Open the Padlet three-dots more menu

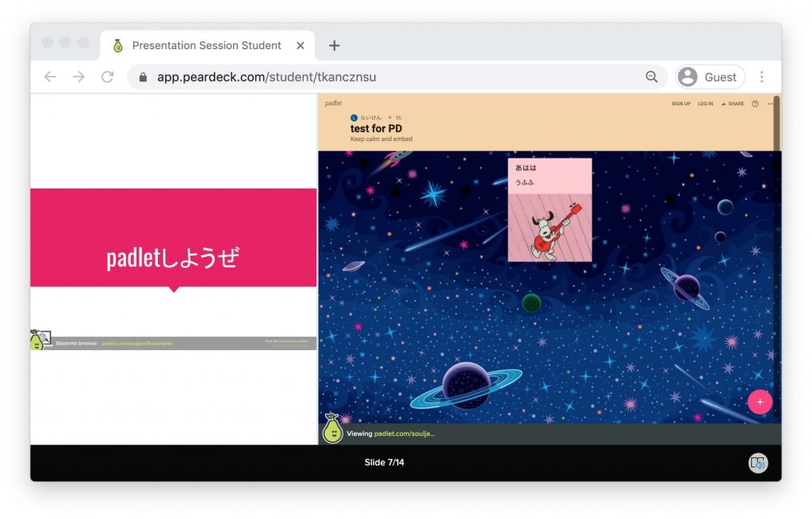pos(770,104)
